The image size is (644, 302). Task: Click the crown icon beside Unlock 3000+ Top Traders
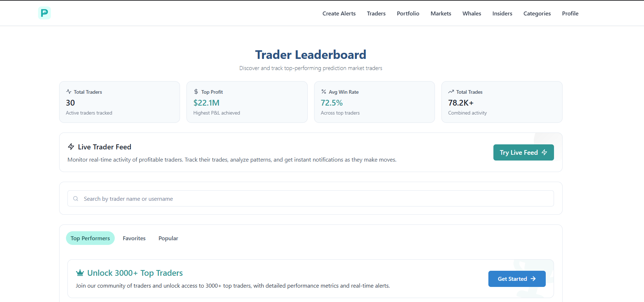point(80,273)
